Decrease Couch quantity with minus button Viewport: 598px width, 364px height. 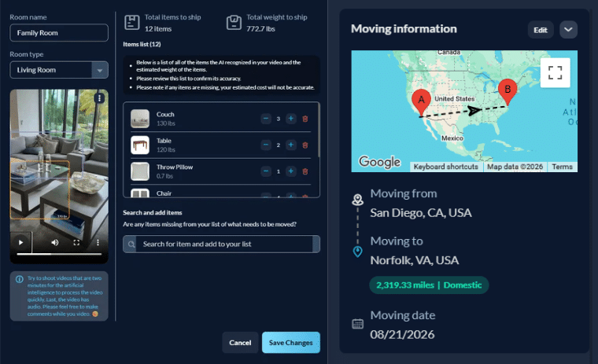[x=266, y=119]
